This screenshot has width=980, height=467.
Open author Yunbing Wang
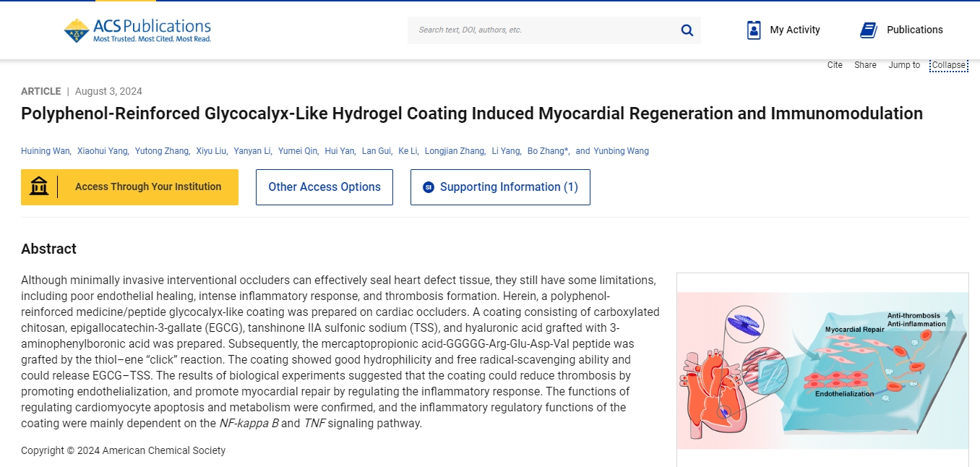622,151
